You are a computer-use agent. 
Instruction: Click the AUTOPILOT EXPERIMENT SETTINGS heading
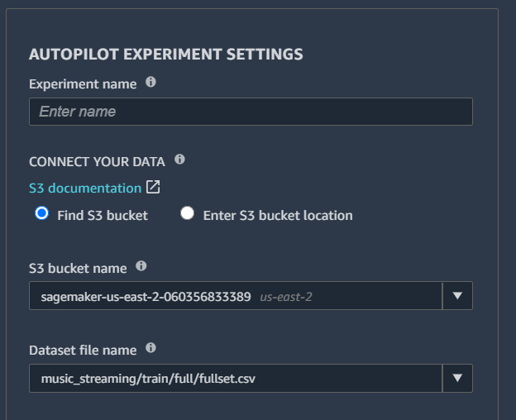(166, 55)
